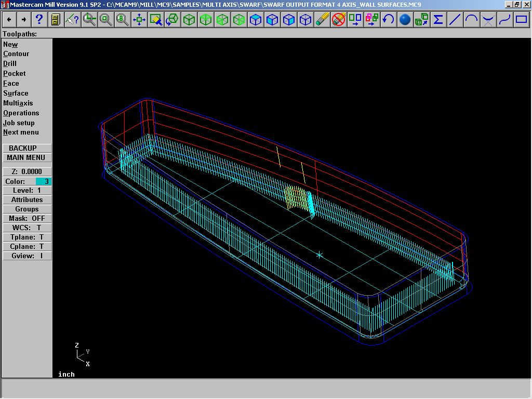The height and width of the screenshot is (399, 532).
Task: Click the Unzoom magnifier icon
Action: [106, 20]
